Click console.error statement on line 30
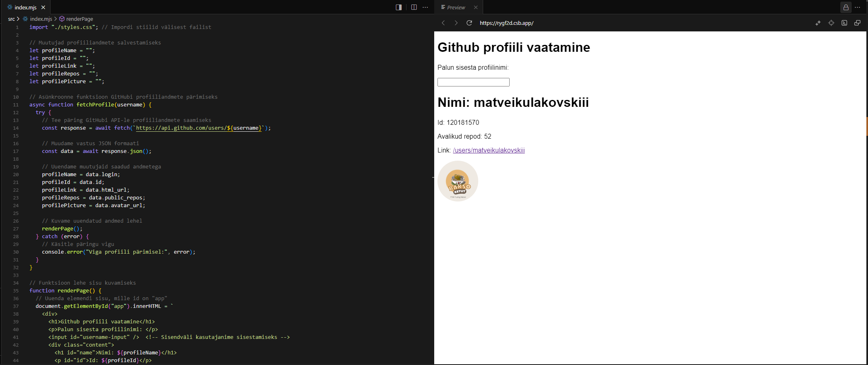The height and width of the screenshot is (365, 868). 119,252
